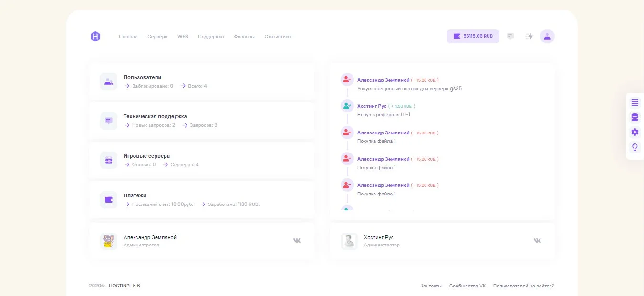Click the wallet balance 56115.06 RUB button
This screenshot has width=644, height=296.
(473, 36)
